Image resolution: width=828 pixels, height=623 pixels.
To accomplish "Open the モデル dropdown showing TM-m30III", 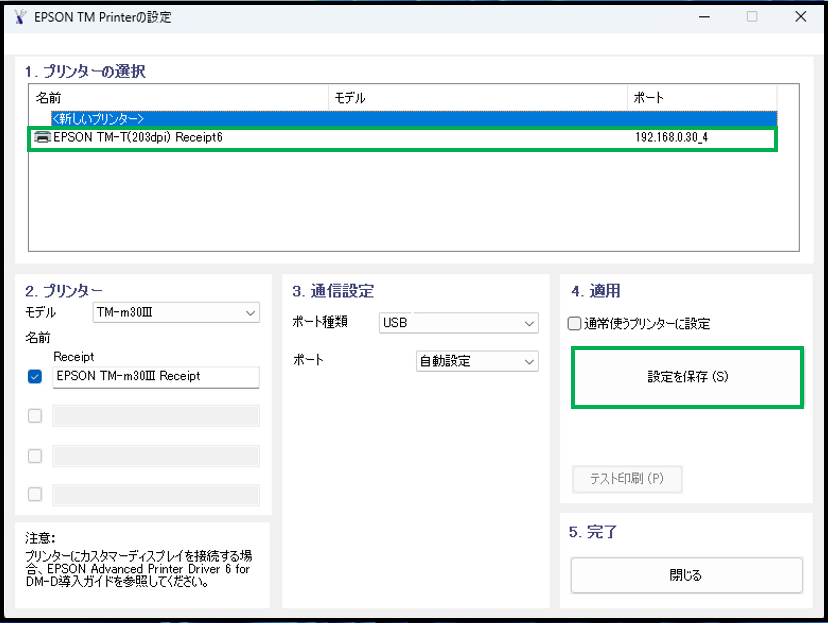I will 176,313.
